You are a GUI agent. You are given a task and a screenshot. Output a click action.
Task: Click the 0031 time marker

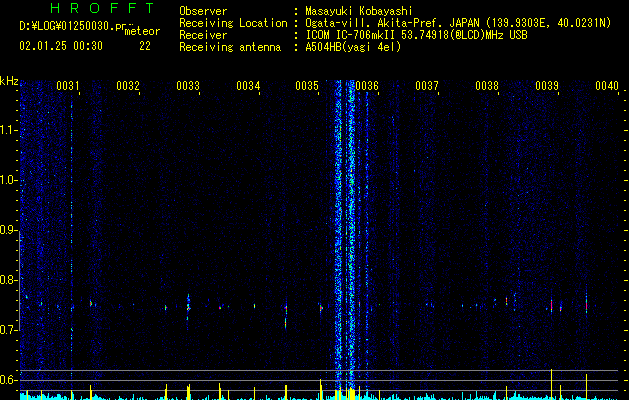[67, 85]
